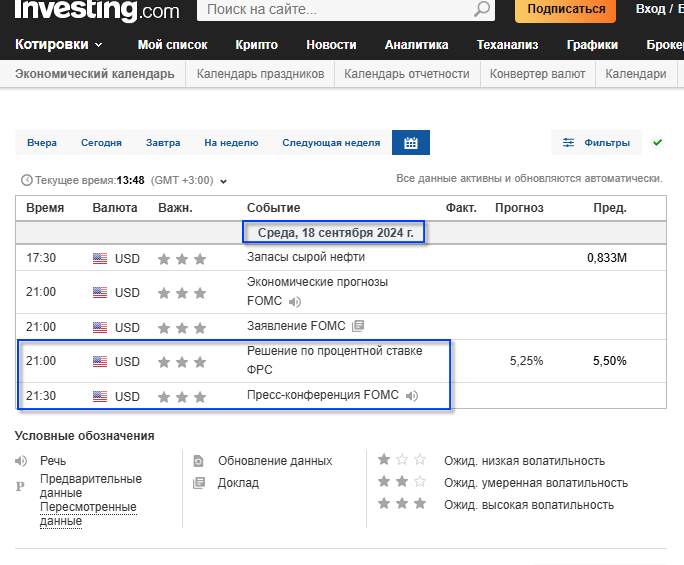The width and height of the screenshot is (684, 565).
Task: Open Запасы сырой нефти event
Action: [306, 257]
